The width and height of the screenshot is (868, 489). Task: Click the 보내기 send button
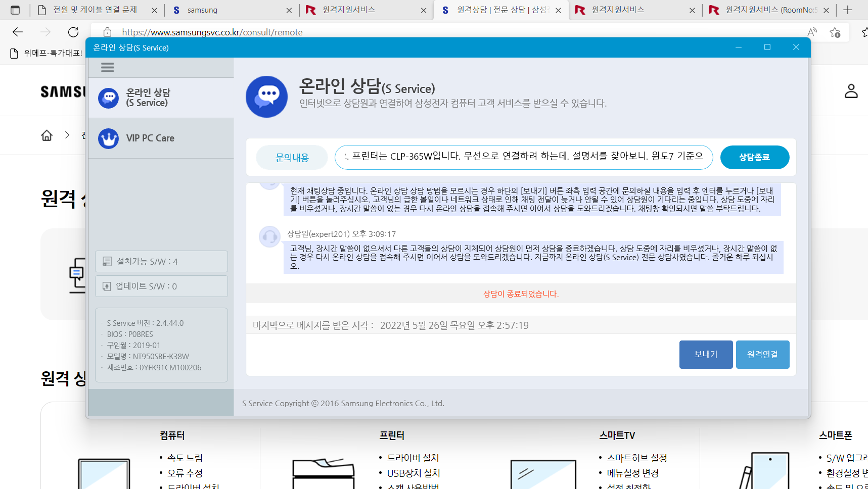tap(706, 355)
